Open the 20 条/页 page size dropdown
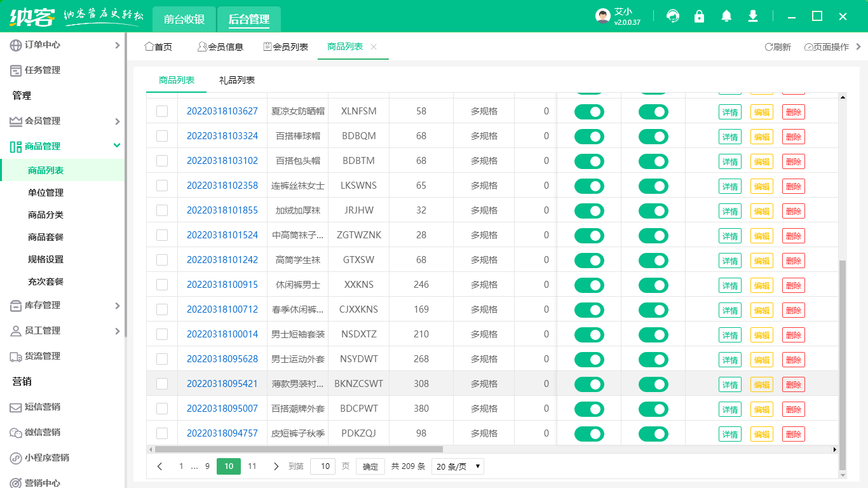The image size is (868, 488). tap(457, 466)
